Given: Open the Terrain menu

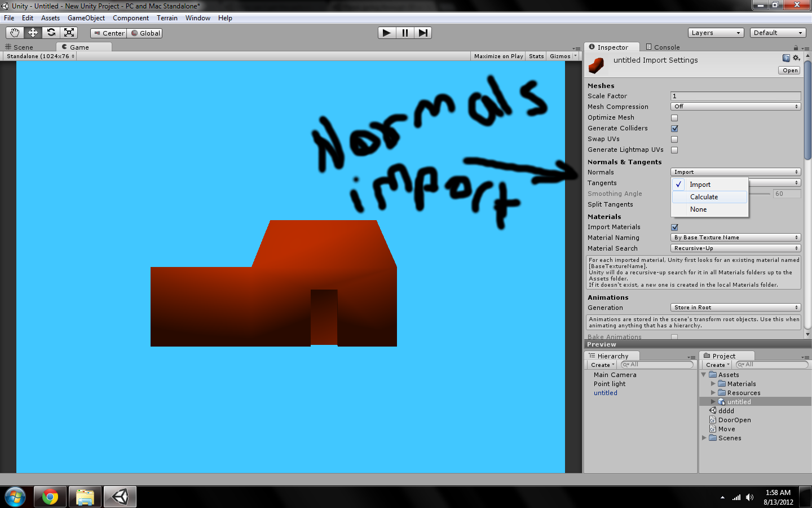Looking at the screenshot, I should pyautogui.click(x=167, y=18).
